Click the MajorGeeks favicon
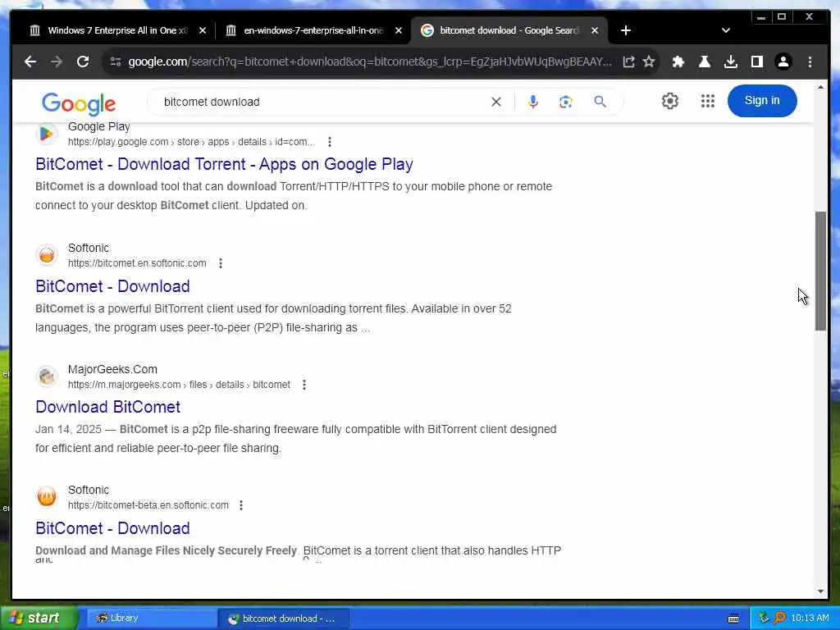This screenshot has width=840, height=630. [x=47, y=376]
